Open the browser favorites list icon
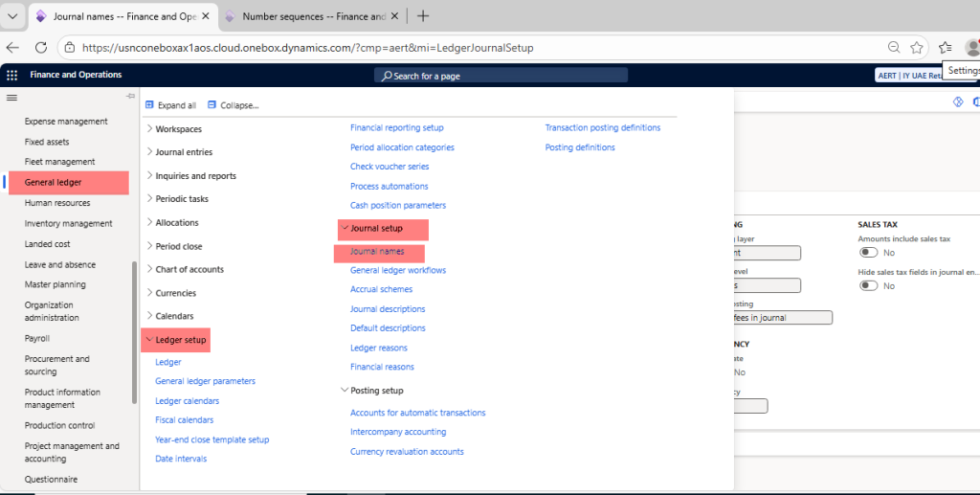The width and height of the screenshot is (980, 495). click(946, 47)
